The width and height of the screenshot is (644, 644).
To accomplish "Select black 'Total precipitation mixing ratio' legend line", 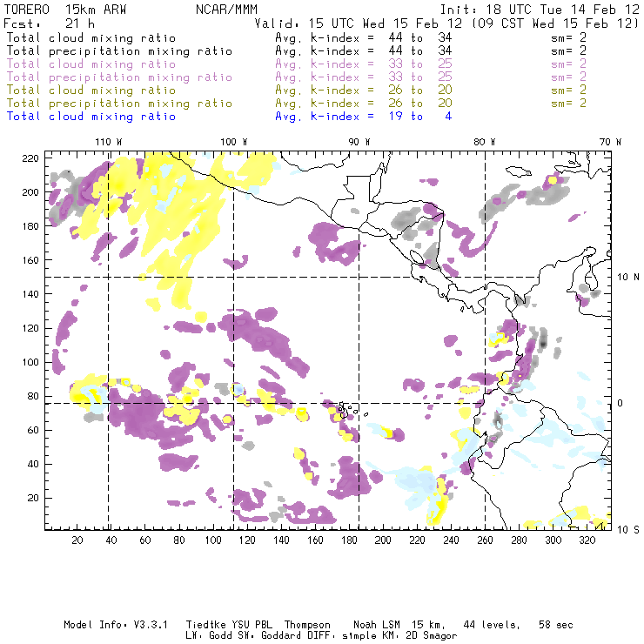I will 119,51.
